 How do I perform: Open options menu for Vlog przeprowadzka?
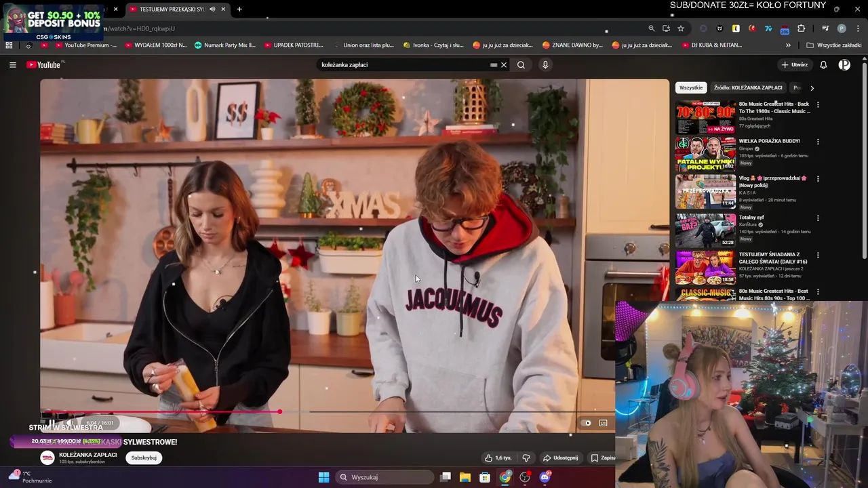coord(818,179)
